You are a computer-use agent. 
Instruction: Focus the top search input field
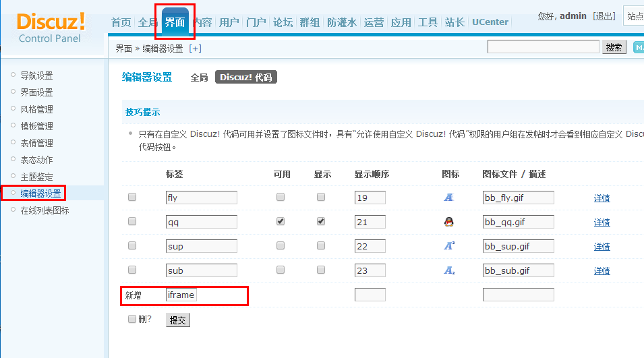point(544,47)
